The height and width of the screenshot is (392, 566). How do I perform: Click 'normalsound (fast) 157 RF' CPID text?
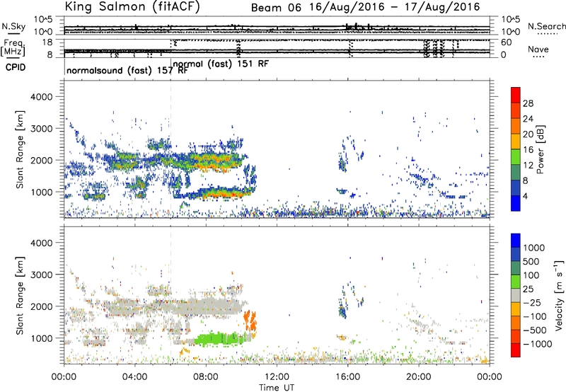(127, 70)
